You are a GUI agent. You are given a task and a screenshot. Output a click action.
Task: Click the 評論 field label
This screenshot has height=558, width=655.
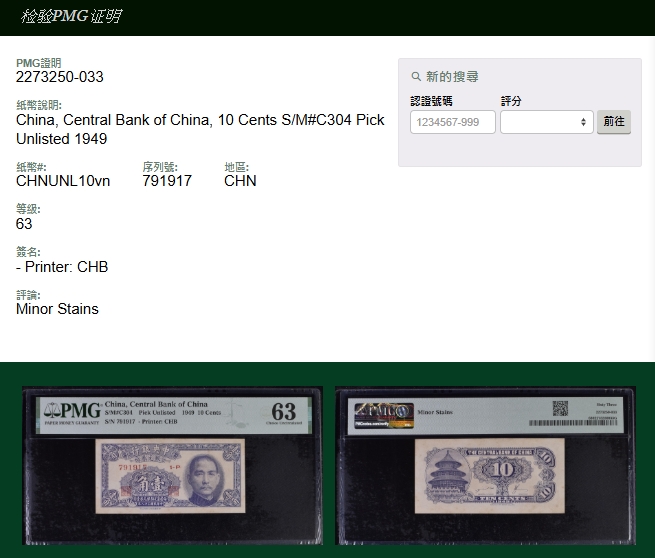point(28,295)
